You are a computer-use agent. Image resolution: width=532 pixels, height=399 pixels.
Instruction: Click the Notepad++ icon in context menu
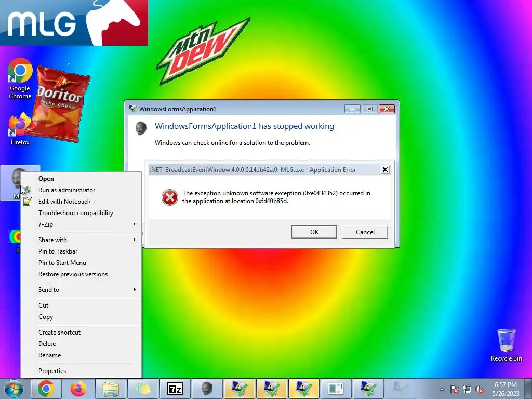(27, 202)
